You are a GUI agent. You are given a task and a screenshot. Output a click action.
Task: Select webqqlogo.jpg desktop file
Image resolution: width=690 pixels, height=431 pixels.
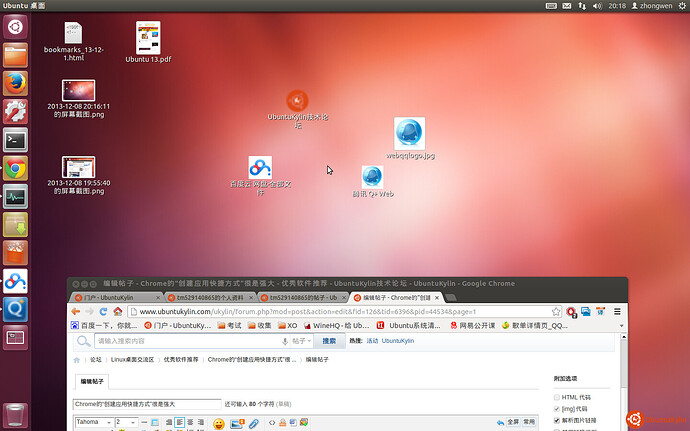click(x=410, y=138)
